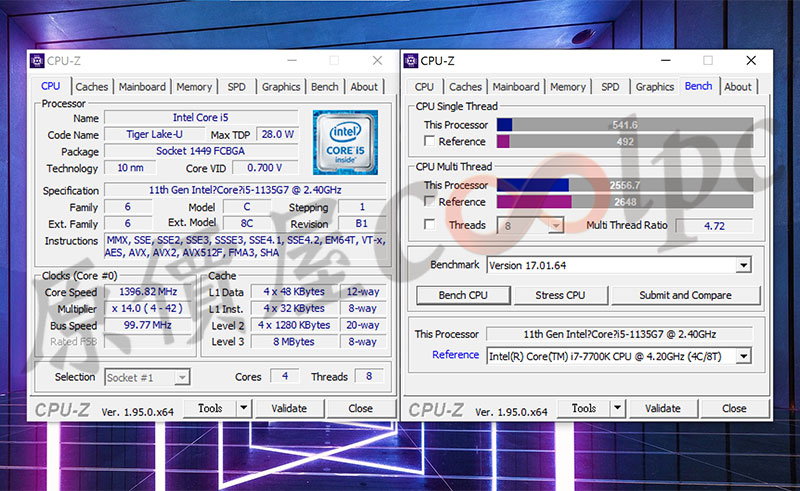Image resolution: width=800 pixels, height=491 pixels.
Task: Click the Level 3 cache value 8 MBytes
Action: [x=294, y=342]
